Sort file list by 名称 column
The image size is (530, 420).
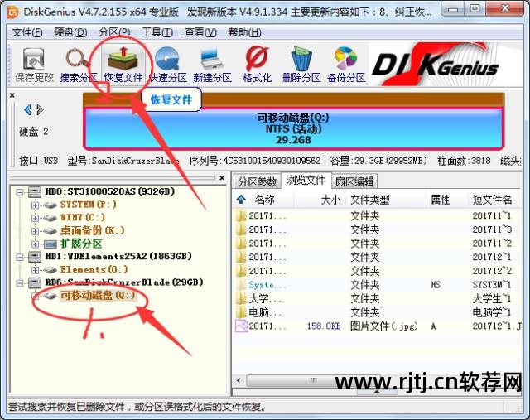tap(265, 200)
